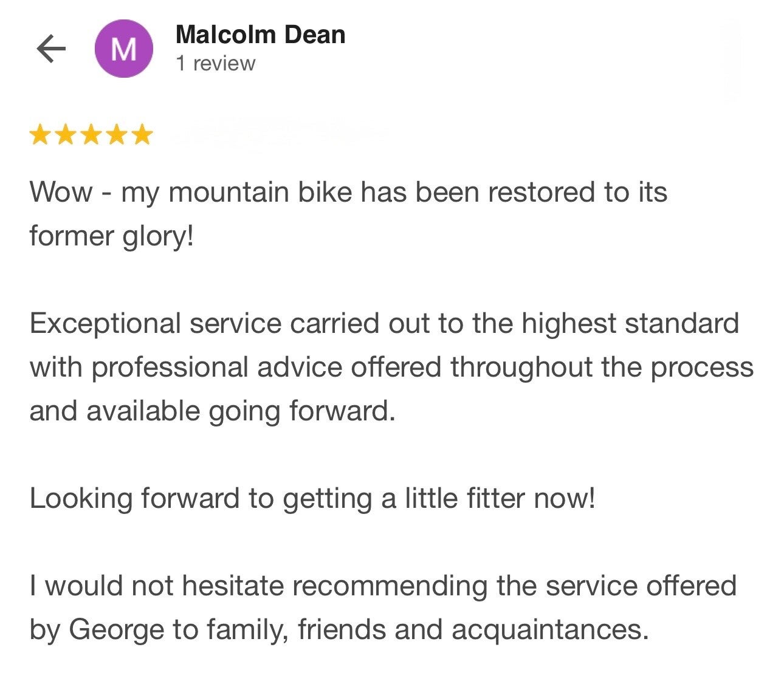This screenshot has height=681, width=784.
Task: Click the name "George" in the review
Action: 116,630
